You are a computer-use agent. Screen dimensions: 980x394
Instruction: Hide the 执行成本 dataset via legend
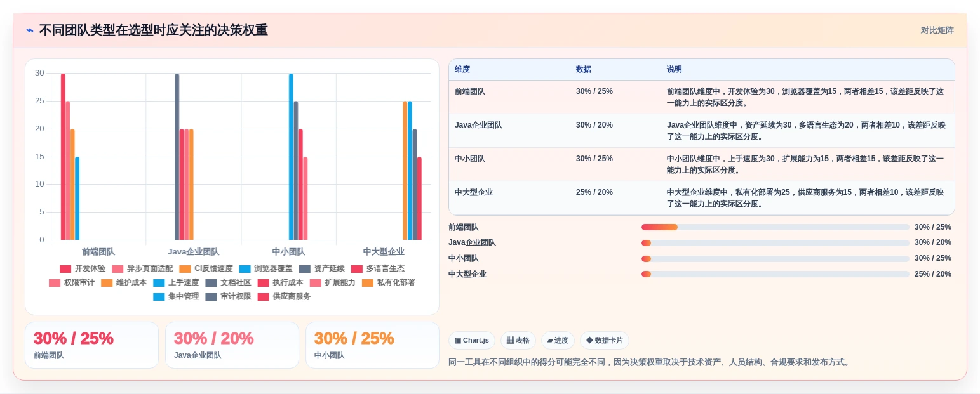point(280,282)
